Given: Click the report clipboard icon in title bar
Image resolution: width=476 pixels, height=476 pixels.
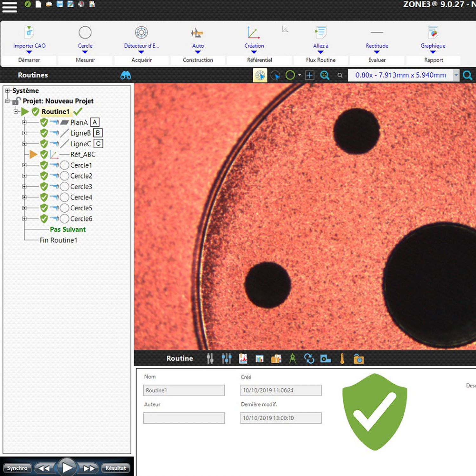Looking at the screenshot, I should pyautogui.click(x=92, y=4).
